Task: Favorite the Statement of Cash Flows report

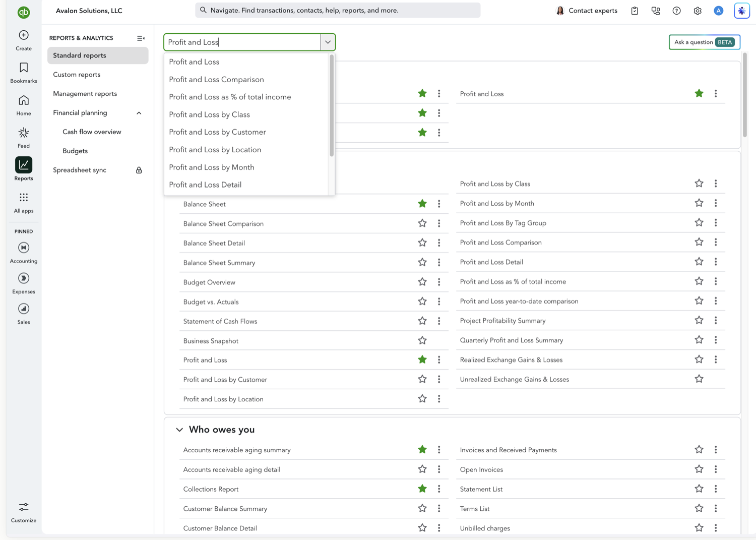Action: [422, 321]
